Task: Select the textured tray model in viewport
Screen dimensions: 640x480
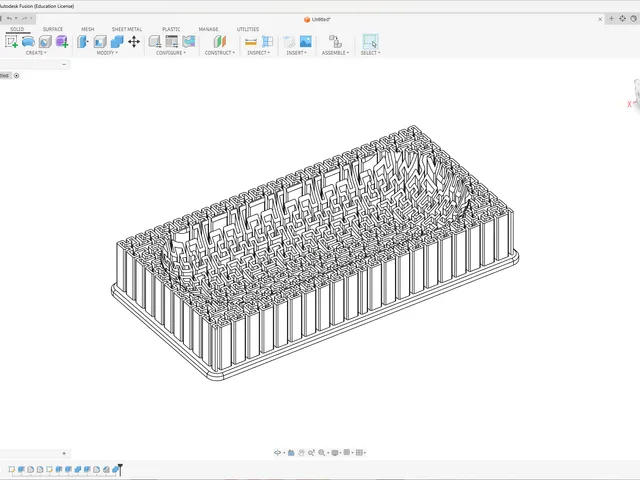Action: pos(315,253)
